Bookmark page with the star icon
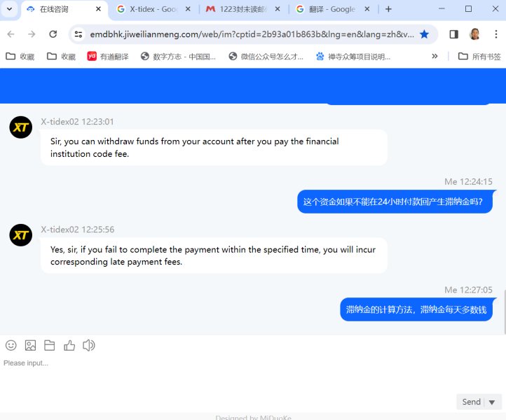 (x=424, y=34)
